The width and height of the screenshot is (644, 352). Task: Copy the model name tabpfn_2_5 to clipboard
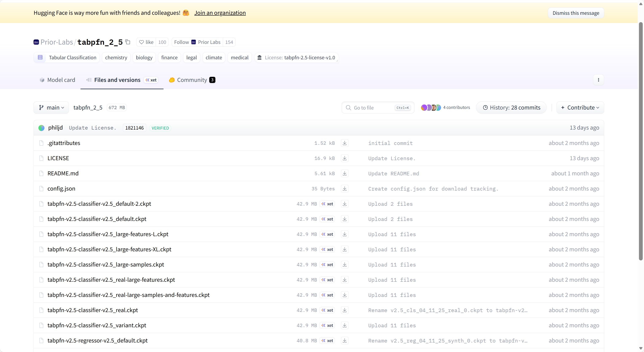[128, 42]
